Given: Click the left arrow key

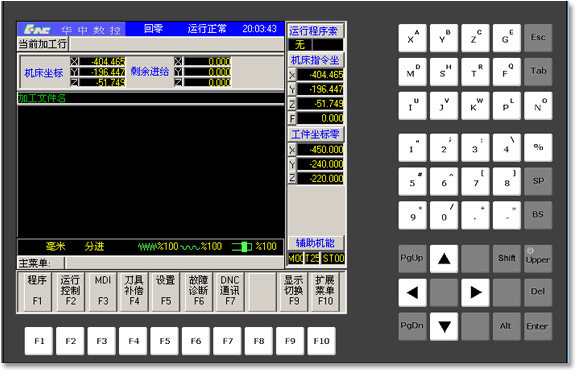Looking at the screenshot, I should tap(412, 292).
